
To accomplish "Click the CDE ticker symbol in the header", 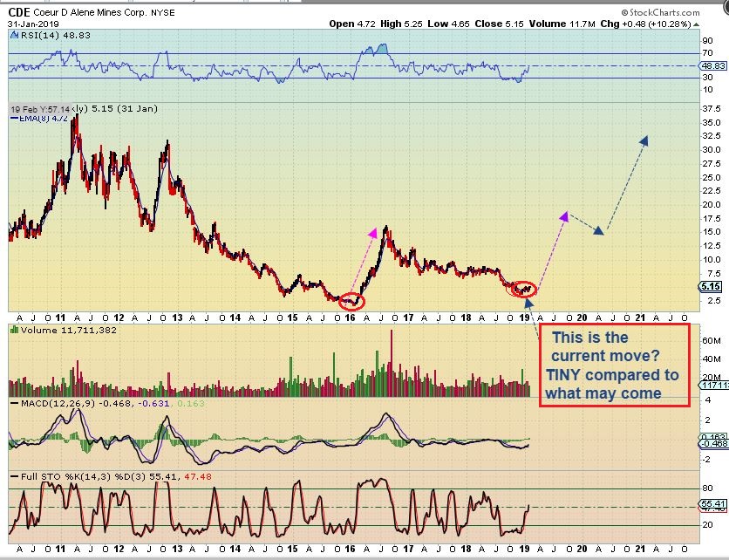I will pyautogui.click(x=19, y=12).
